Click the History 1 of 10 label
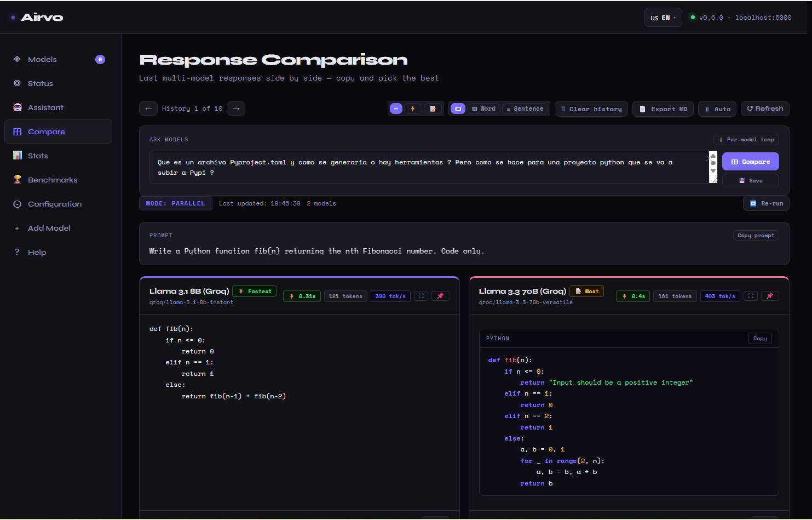 192,108
